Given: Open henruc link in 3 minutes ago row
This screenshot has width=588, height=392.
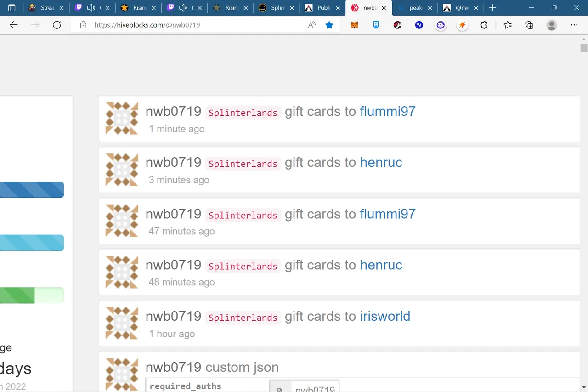Looking at the screenshot, I should click(381, 162).
